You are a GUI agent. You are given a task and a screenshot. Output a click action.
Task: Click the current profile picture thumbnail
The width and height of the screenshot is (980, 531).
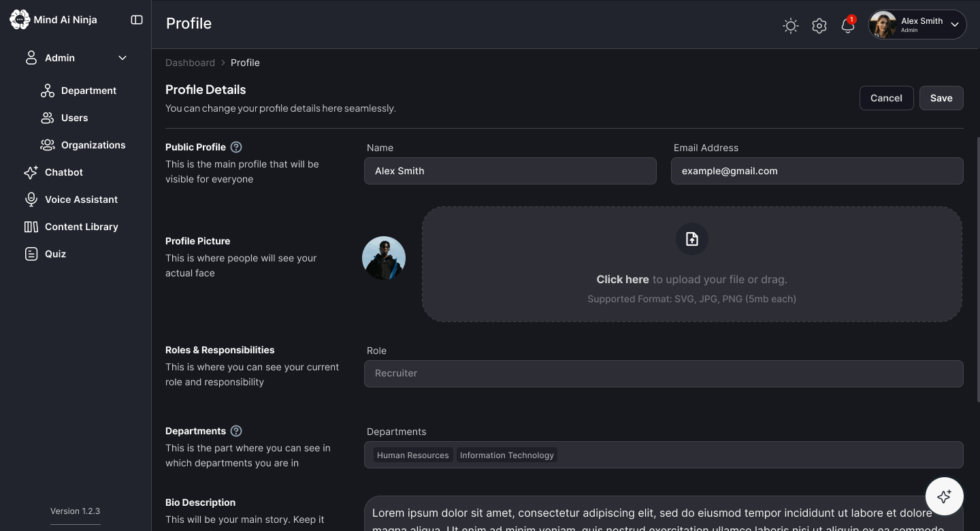(384, 259)
